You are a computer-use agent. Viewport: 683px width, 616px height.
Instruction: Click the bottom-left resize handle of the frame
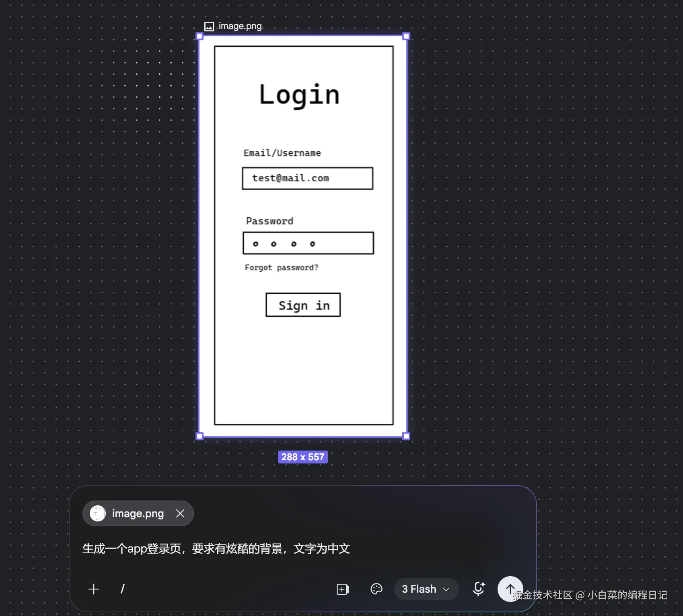click(x=200, y=436)
